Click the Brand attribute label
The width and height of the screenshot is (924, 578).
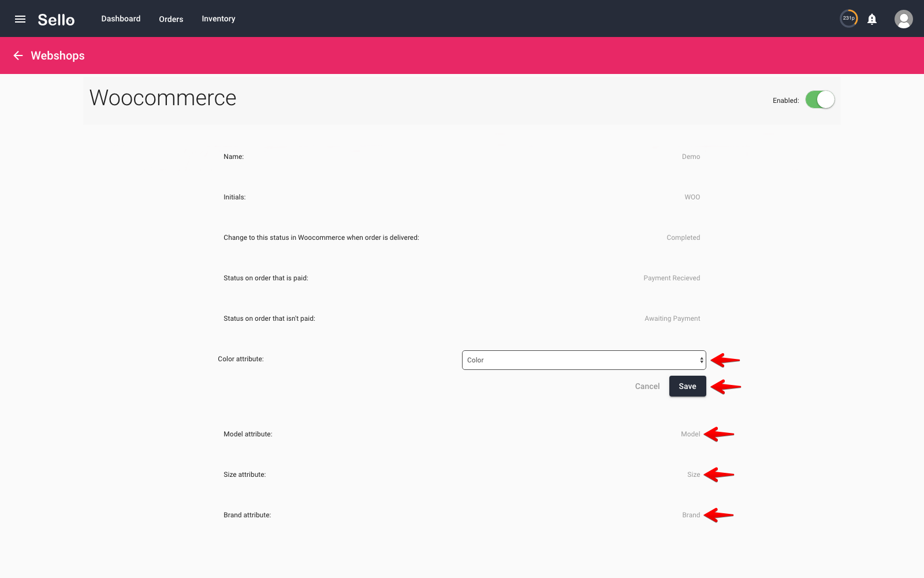[x=247, y=515]
